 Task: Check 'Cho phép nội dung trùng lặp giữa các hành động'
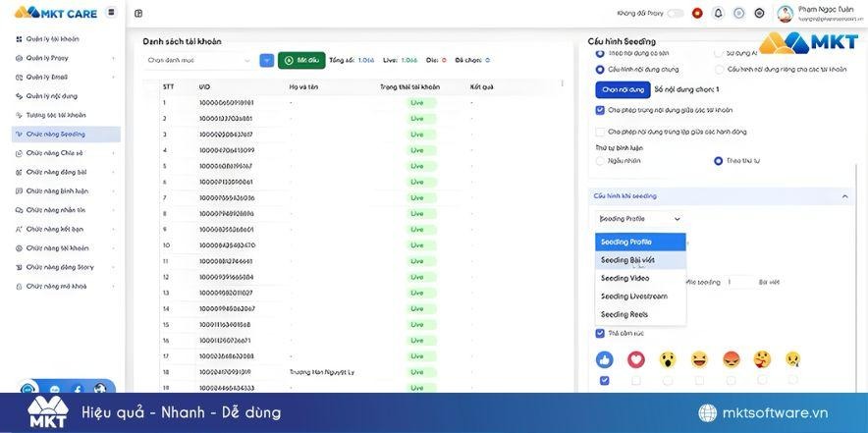600,132
